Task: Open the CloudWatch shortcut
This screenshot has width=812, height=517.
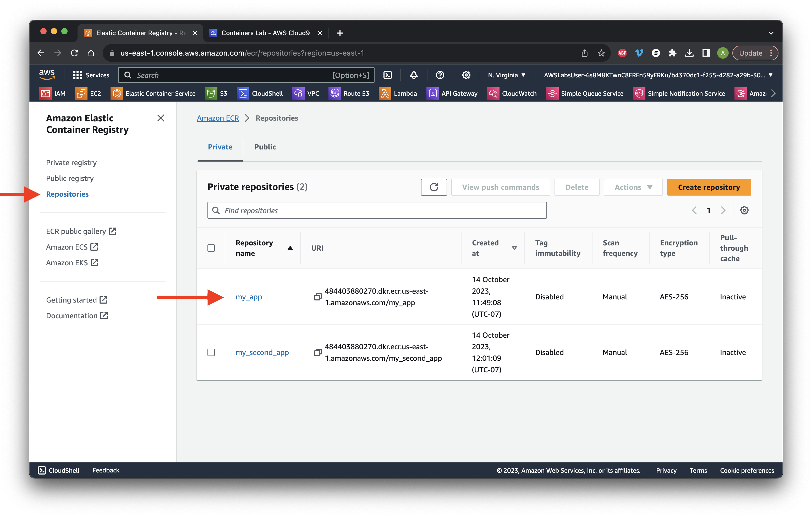Action: point(512,94)
